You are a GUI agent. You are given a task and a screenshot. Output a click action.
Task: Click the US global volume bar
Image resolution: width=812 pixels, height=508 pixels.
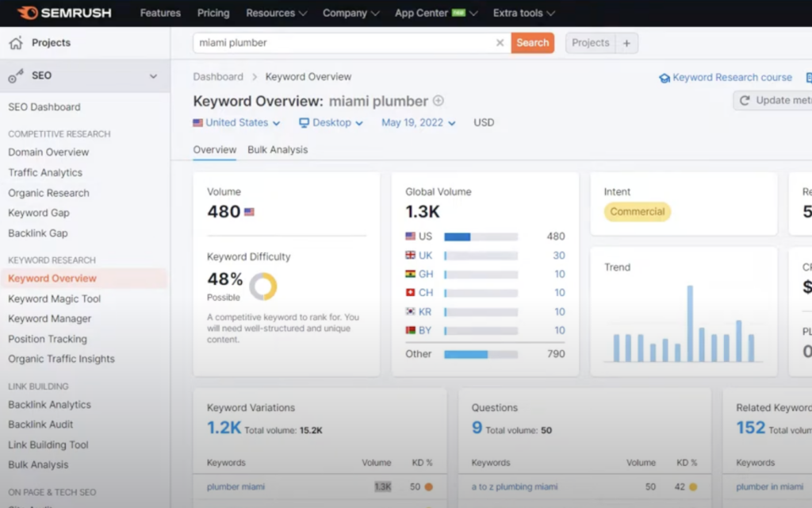tap(481, 237)
